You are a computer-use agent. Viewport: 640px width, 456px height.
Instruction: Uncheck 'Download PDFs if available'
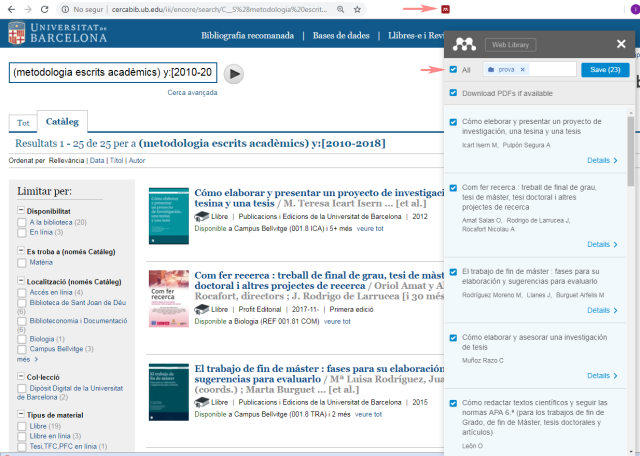(x=455, y=93)
